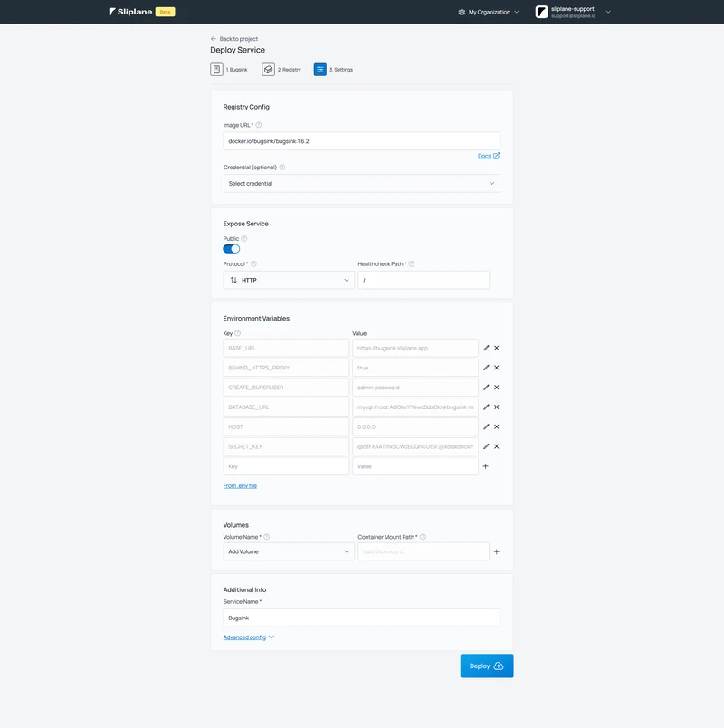The height and width of the screenshot is (728, 724).
Task: Delete the BEHIND_HTTPS_PROXY variable
Action: pos(497,368)
